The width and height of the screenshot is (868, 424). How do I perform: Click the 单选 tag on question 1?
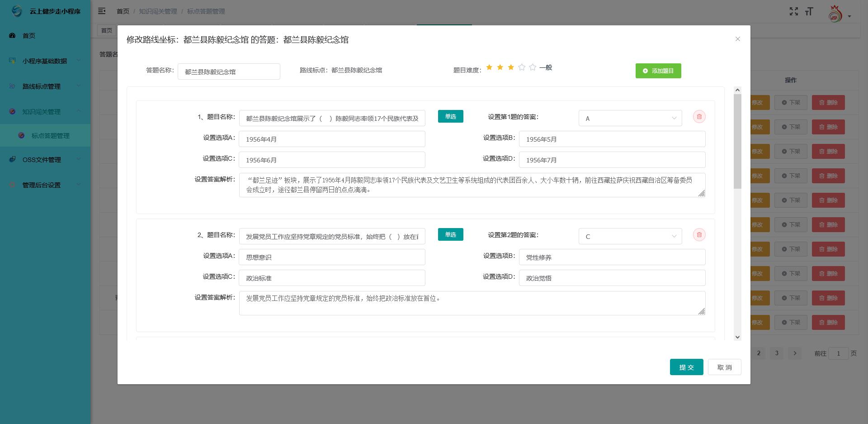450,117
